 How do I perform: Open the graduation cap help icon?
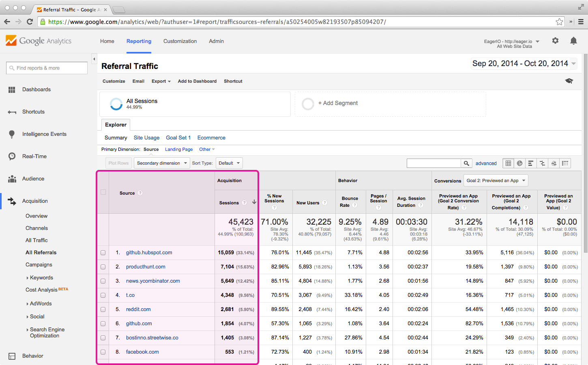point(569,81)
